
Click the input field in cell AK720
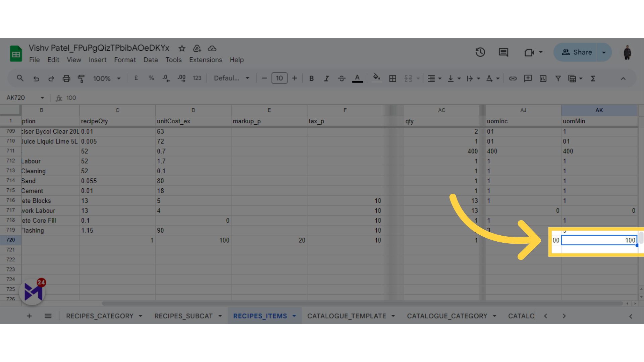click(599, 240)
